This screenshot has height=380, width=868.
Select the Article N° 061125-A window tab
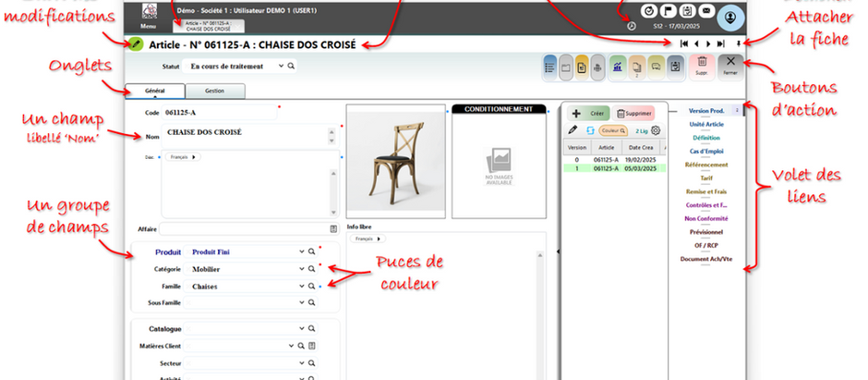tap(209, 26)
